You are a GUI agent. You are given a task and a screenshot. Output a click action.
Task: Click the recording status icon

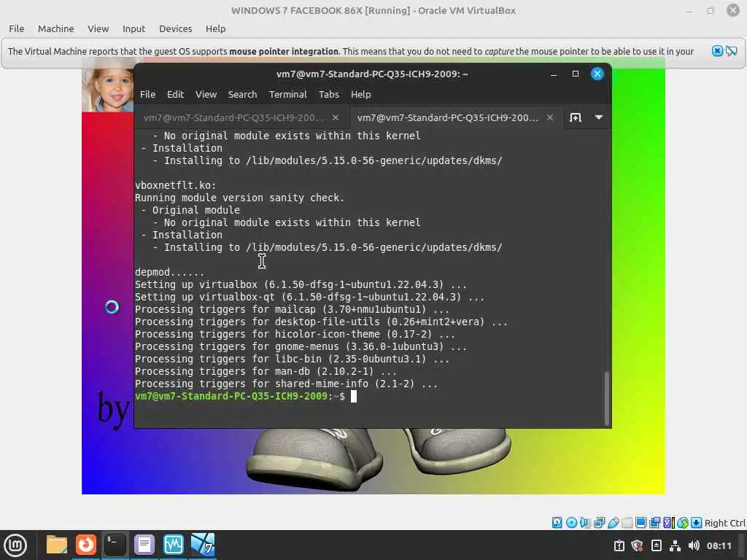[x=654, y=523]
